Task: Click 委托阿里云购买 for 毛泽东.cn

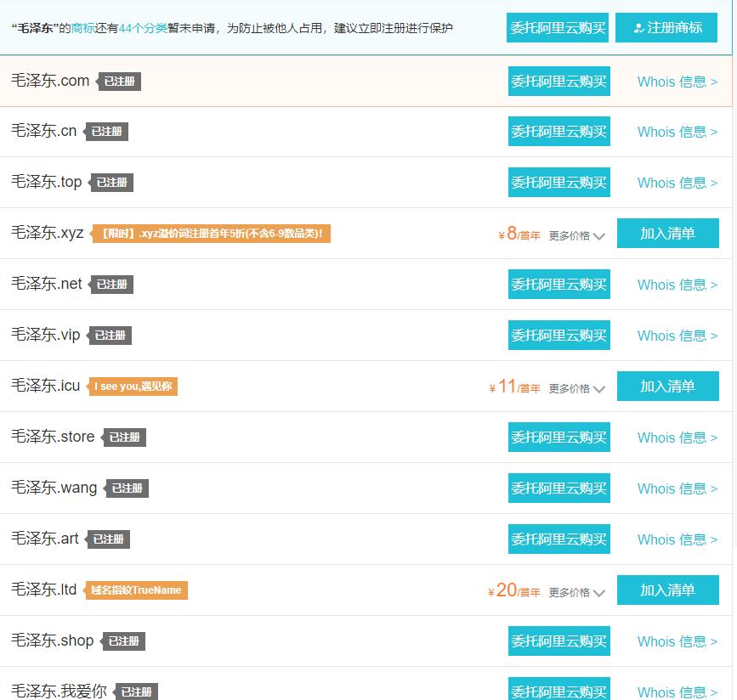Action: pyautogui.click(x=558, y=132)
